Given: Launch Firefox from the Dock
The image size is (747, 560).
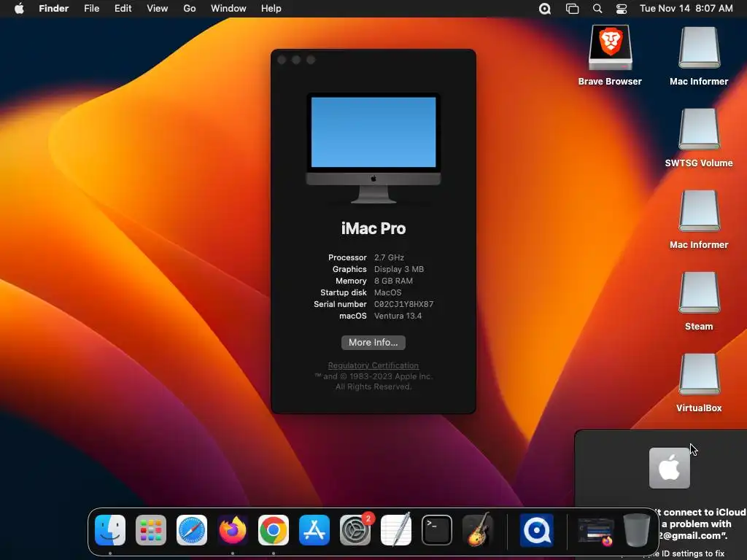Looking at the screenshot, I should (x=233, y=530).
